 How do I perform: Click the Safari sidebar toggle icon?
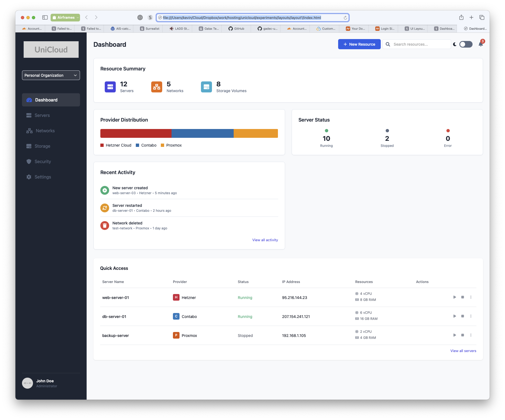point(45,17)
